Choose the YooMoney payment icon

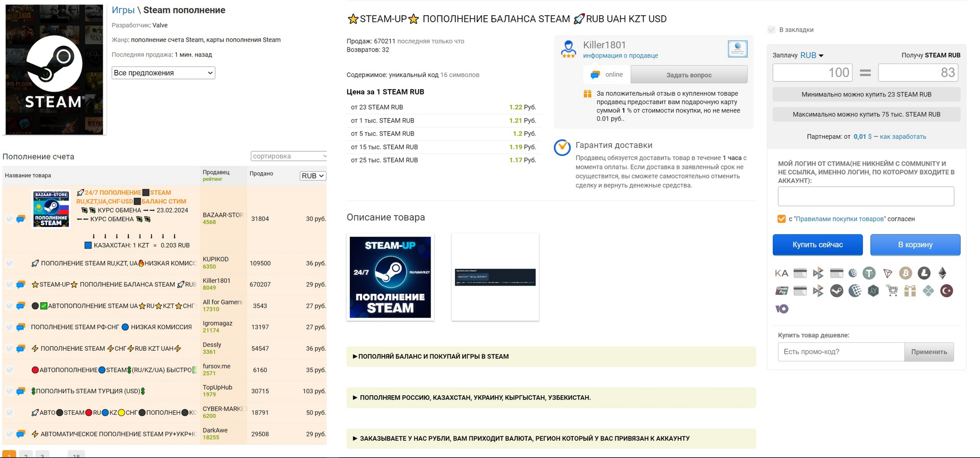[782, 309]
